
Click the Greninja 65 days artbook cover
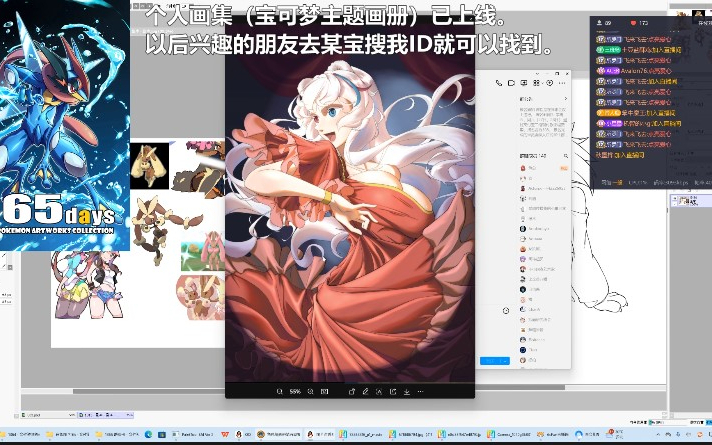pos(65,125)
